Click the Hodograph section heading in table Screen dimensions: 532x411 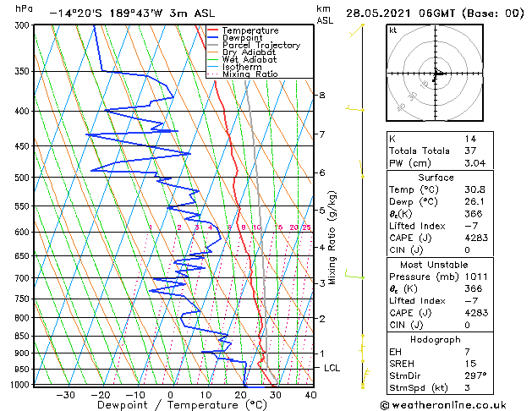[x=436, y=340]
